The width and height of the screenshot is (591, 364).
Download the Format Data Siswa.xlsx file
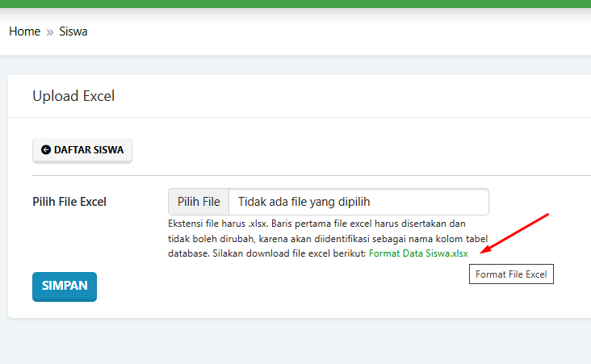coord(417,253)
